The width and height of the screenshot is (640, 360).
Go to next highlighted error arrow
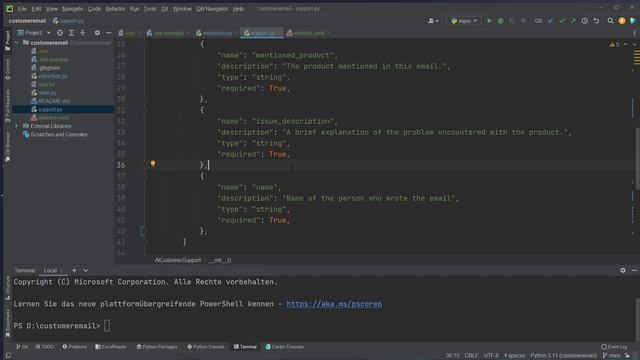[x=634, y=44]
